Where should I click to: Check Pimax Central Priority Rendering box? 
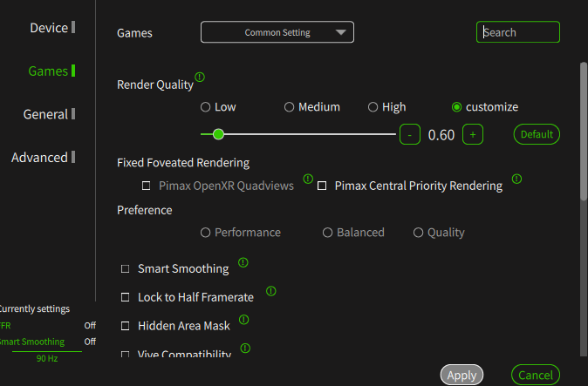[x=322, y=186]
